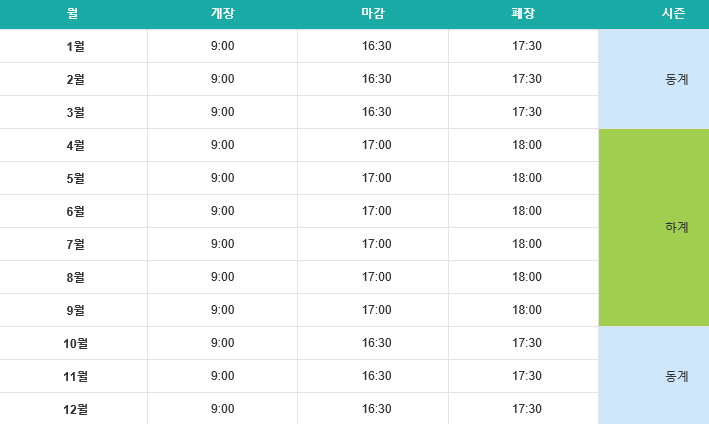Click the green 하계 season cell
This screenshot has height=424, width=709.
[x=654, y=227]
